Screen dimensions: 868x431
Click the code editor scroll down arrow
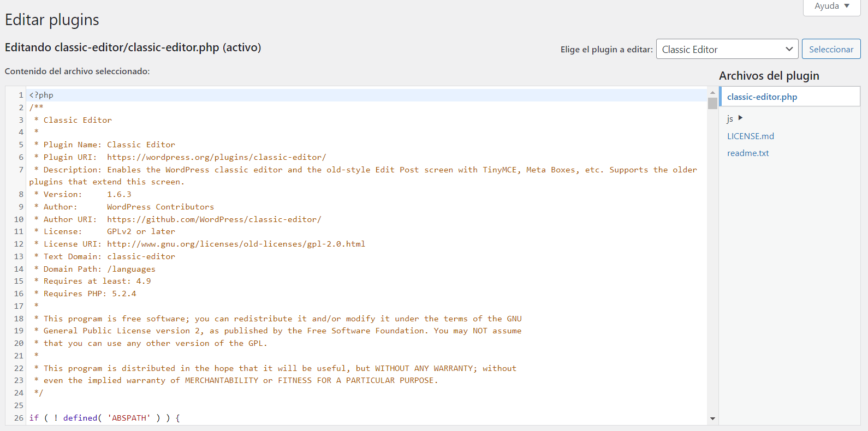point(712,418)
